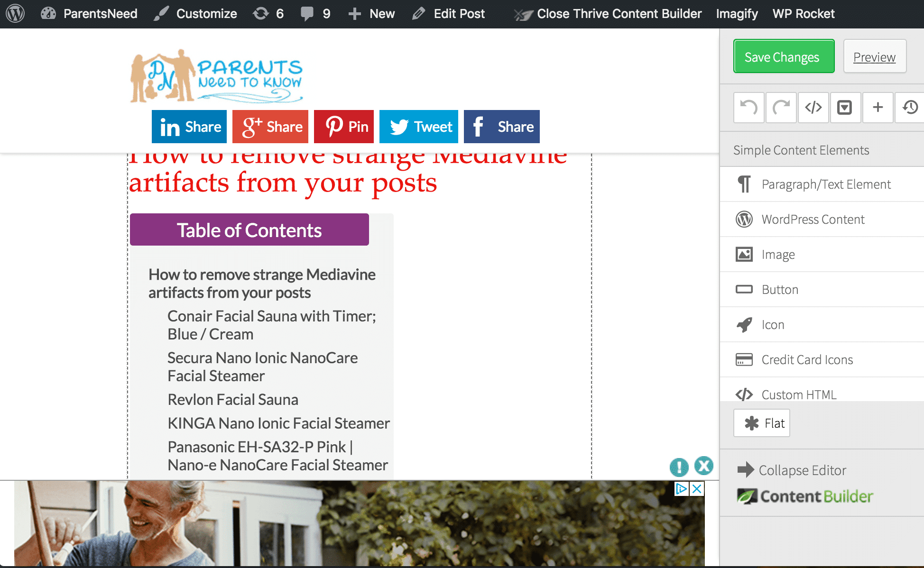The width and height of the screenshot is (924, 568).
Task: Undo the last editor change
Action: pos(748,107)
